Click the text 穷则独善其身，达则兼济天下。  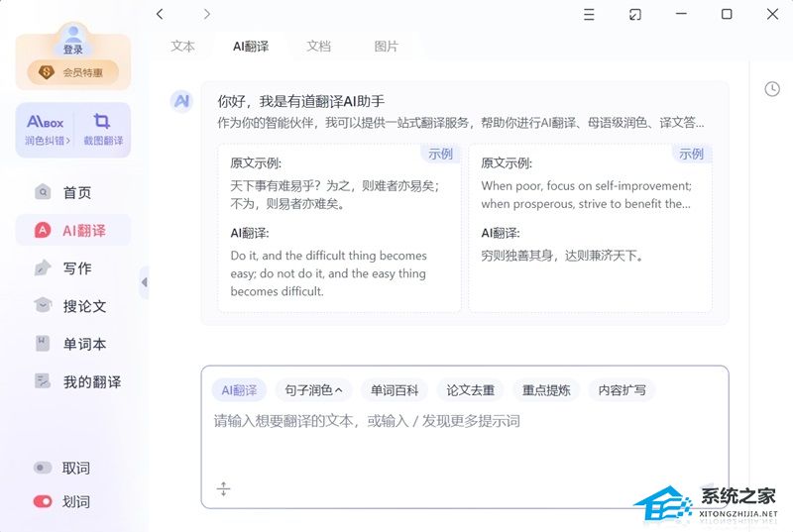tap(563, 256)
